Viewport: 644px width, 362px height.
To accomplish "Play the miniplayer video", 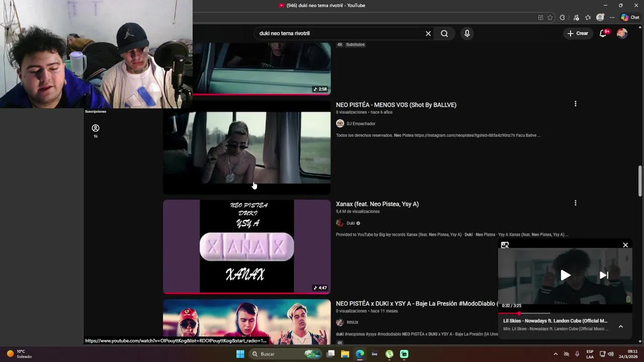I will 565,275.
